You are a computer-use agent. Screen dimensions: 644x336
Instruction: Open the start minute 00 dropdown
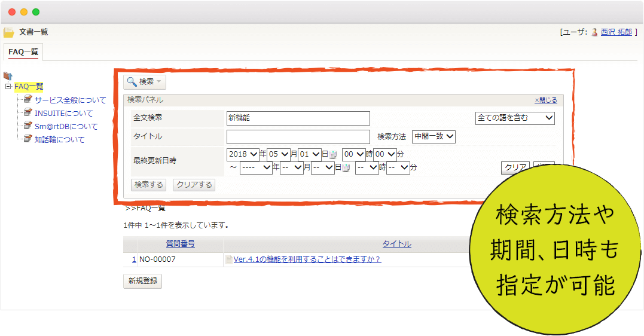[385, 154]
